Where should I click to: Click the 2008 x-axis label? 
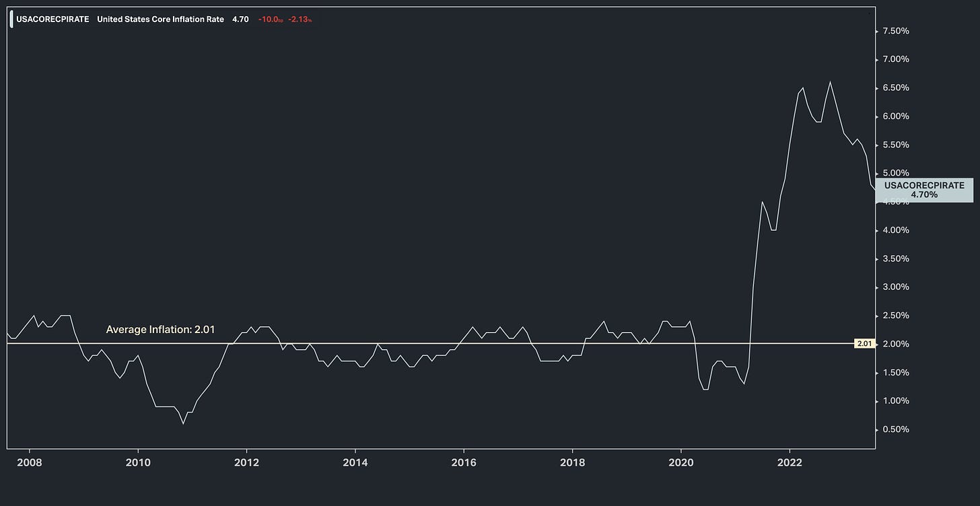pyautogui.click(x=29, y=464)
